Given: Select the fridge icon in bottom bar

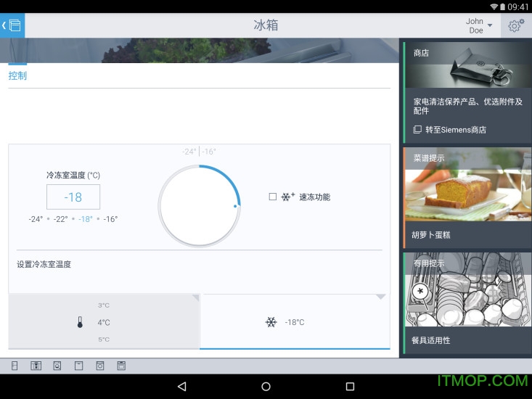Looking at the screenshot, I should click(x=15, y=366).
